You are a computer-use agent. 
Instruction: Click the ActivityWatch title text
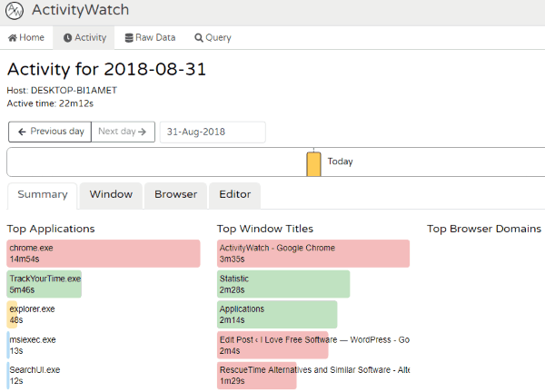(x=80, y=10)
